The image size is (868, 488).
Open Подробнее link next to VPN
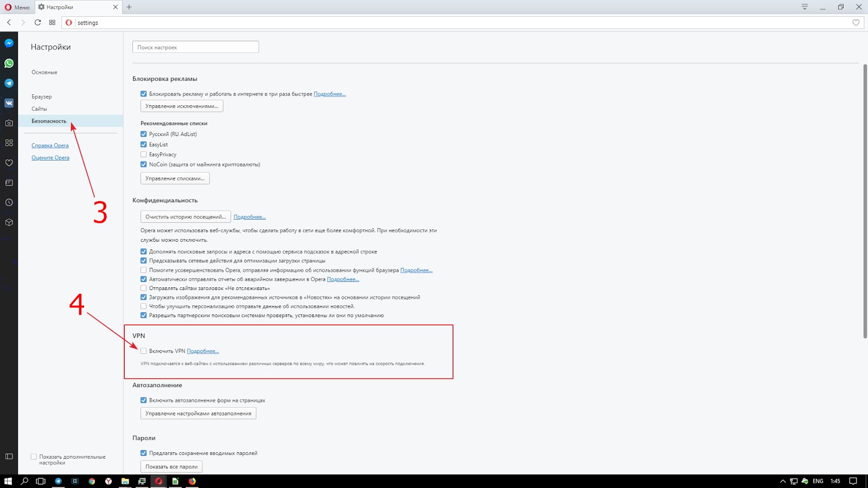[203, 351]
